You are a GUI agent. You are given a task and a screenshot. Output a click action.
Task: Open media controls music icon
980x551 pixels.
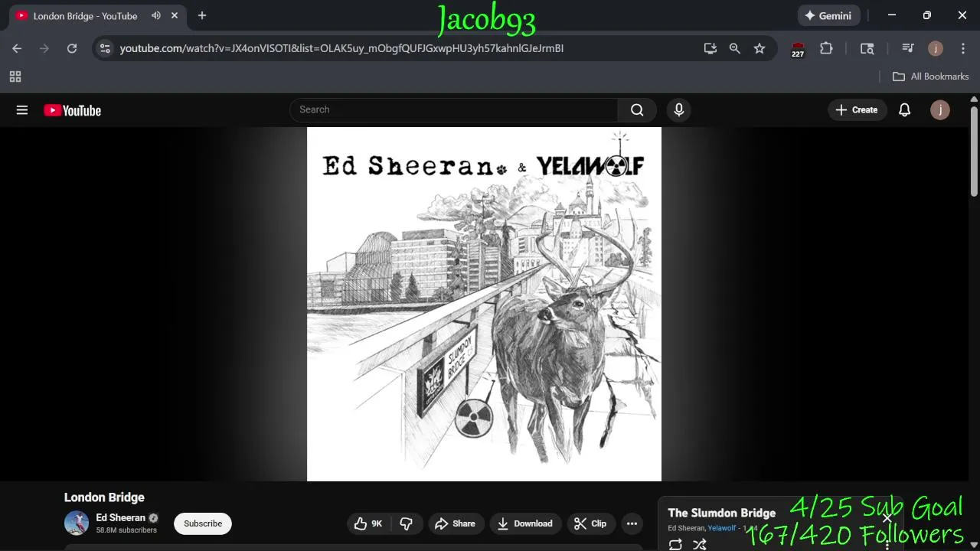click(908, 48)
